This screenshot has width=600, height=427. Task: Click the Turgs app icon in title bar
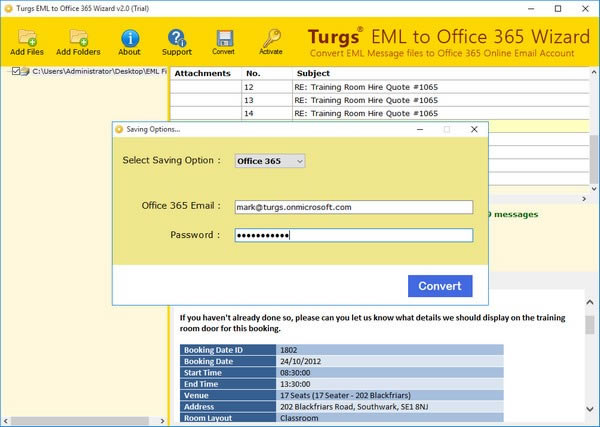point(8,8)
